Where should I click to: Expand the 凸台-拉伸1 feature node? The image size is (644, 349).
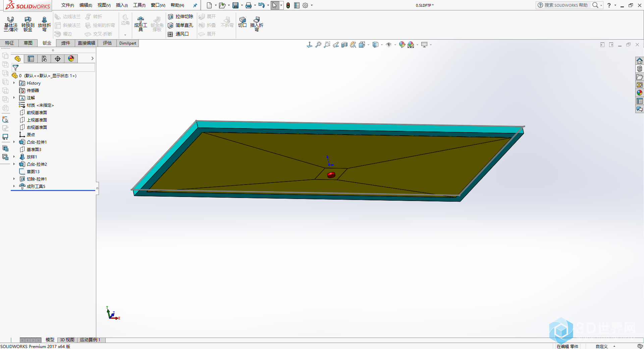point(14,142)
